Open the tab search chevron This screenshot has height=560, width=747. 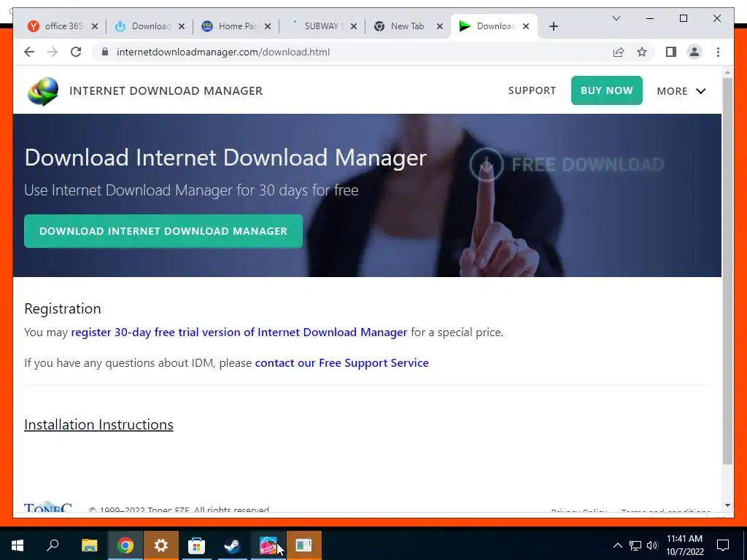(x=616, y=18)
